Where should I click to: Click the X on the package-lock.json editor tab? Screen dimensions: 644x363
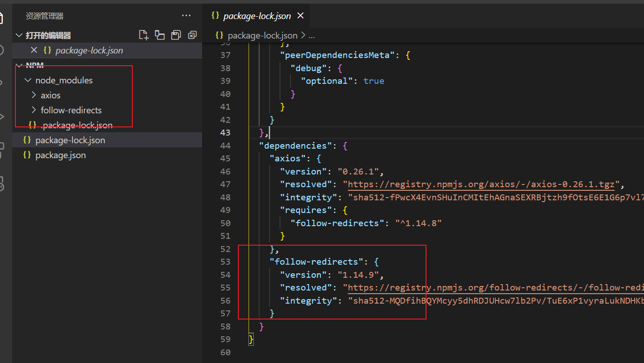pos(300,15)
